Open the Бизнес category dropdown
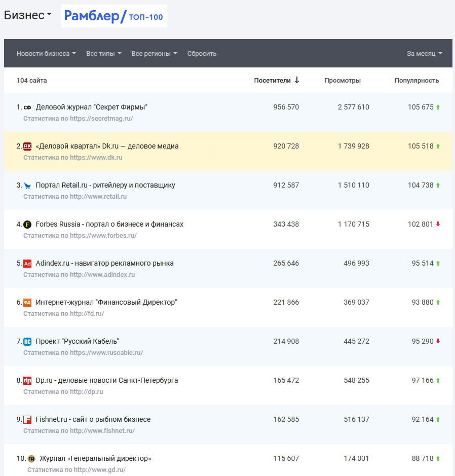This screenshot has width=455, height=476. click(28, 16)
